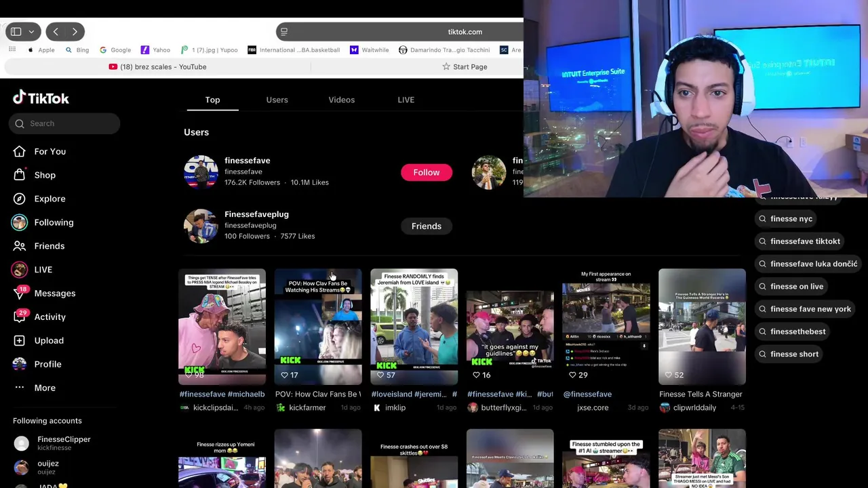The width and height of the screenshot is (868, 488).
Task: Open the Waitwhile bookmark
Action: click(x=369, y=49)
